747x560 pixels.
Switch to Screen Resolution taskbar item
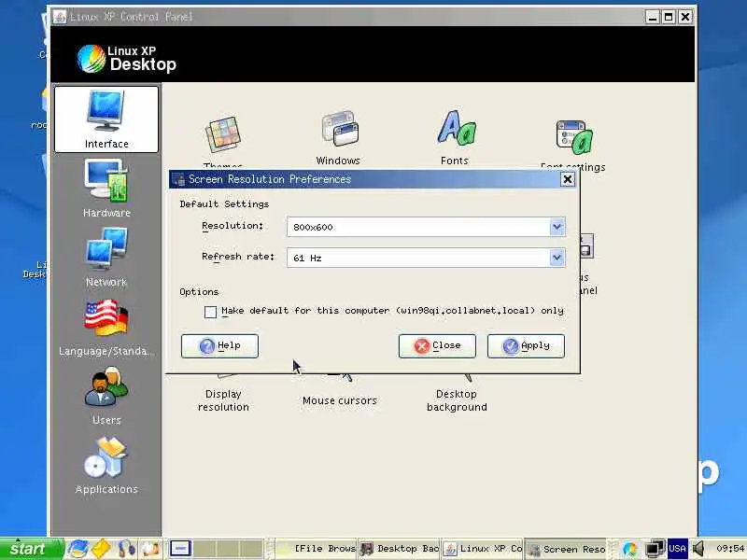click(566, 549)
